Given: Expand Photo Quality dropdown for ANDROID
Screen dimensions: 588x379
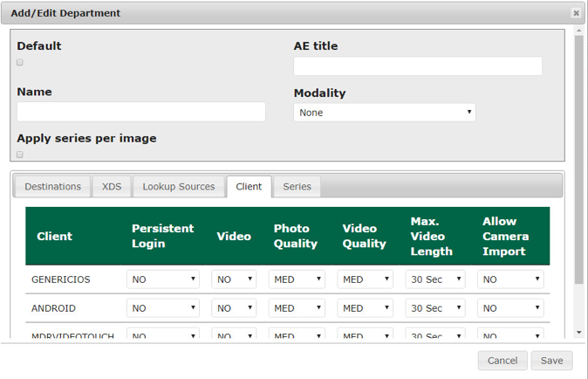Looking at the screenshot, I should click(297, 308).
